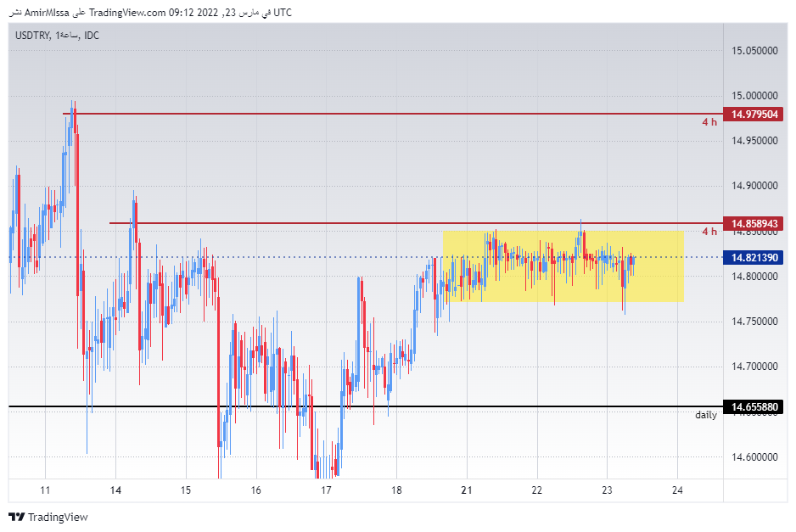Select the red 14.979504 resistance price tag
Viewport: 796px width, 532px height.
754,115
